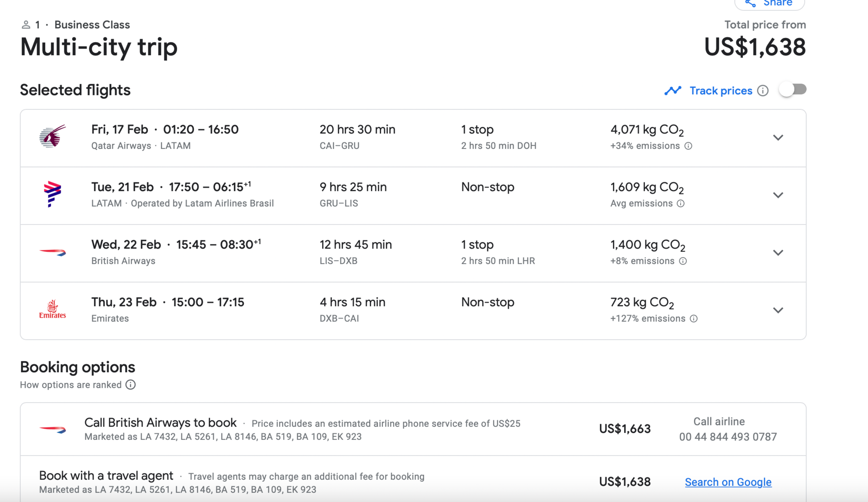Click the Track prices chart icon
868x502 pixels.
pos(672,90)
